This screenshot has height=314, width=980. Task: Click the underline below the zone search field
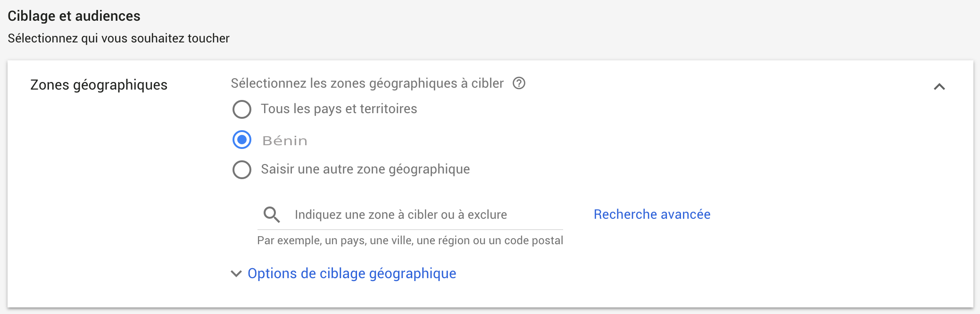coord(410,230)
